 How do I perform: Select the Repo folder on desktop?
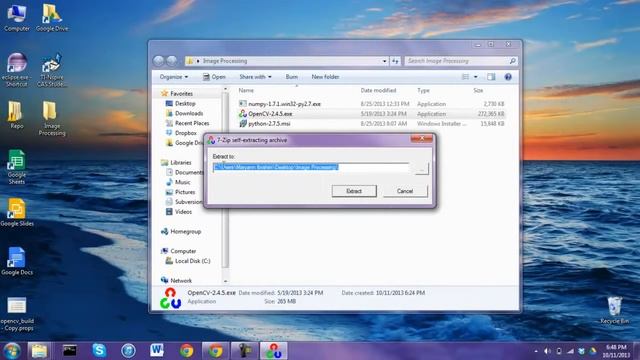[16, 115]
